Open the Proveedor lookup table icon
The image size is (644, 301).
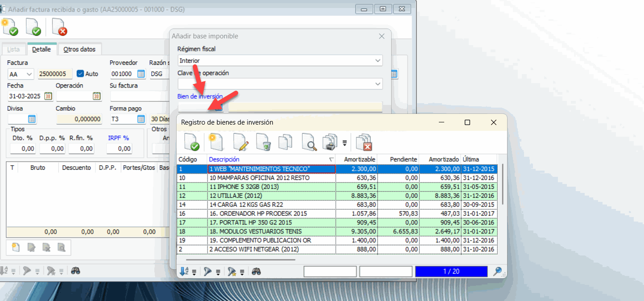(x=141, y=74)
